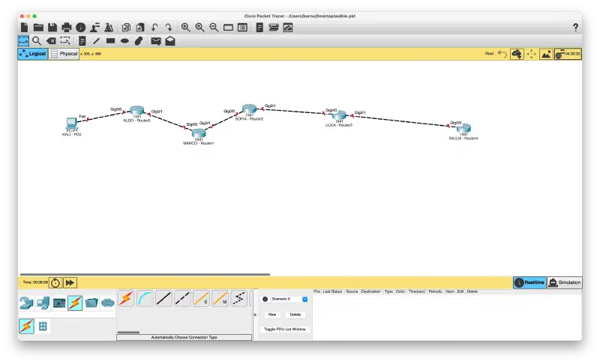Pick the Copper Cross-Over dashed cable
This screenshot has width=600, height=364.
[x=182, y=298]
